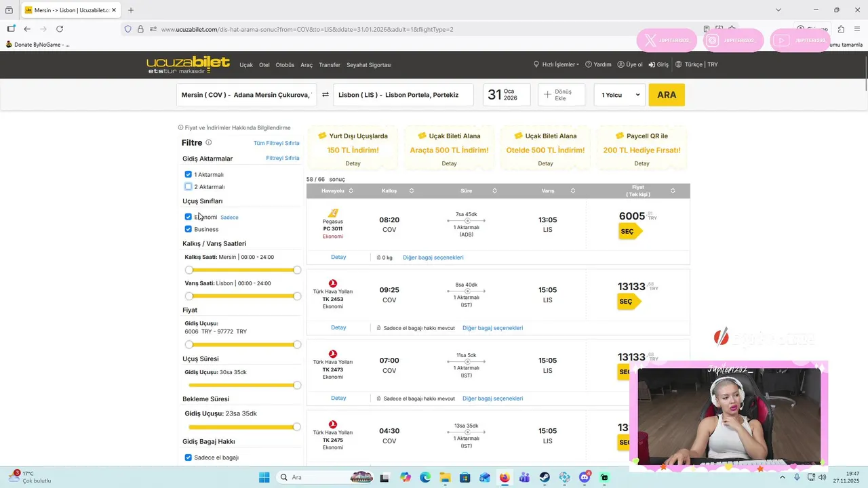Click the tracking protection shield icon
The image size is (868, 488).
[127, 29]
